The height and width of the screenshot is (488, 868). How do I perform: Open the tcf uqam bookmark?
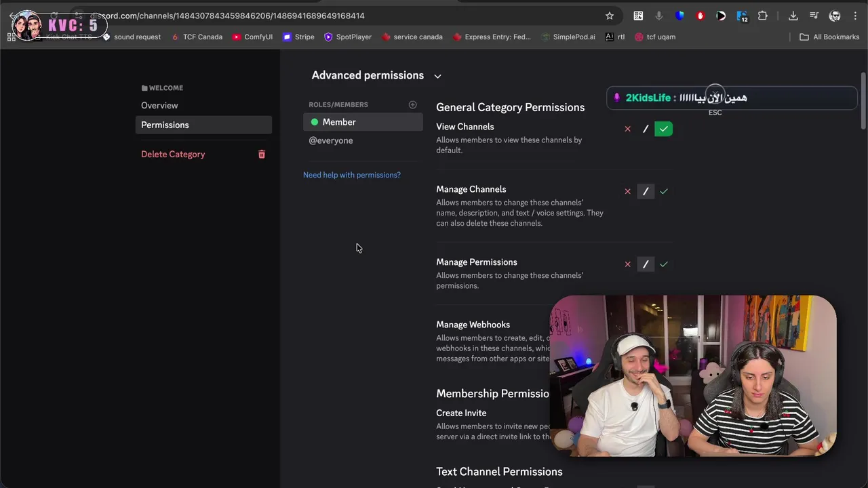[x=655, y=37]
